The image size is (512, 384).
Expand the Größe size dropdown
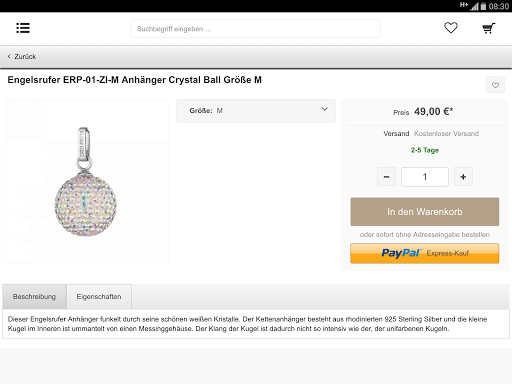[256, 111]
